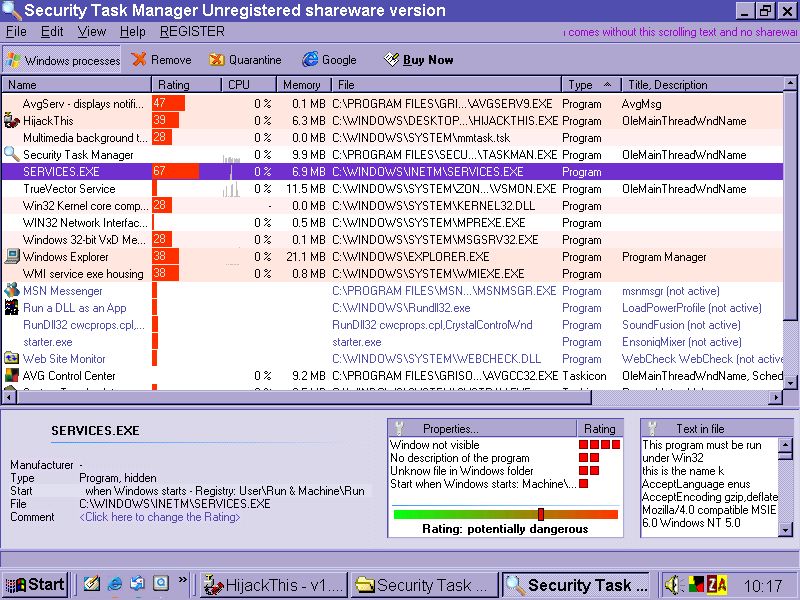Click the Windows Explorer computer icon
The height and width of the screenshot is (600, 800).
[11, 256]
